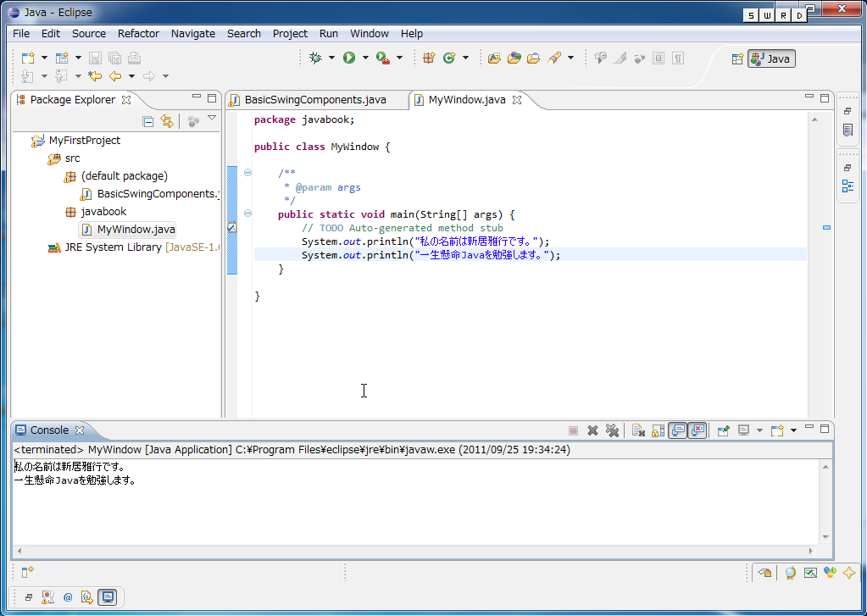Open the Run button dropdown arrow

pyautogui.click(x=365, y=58)
